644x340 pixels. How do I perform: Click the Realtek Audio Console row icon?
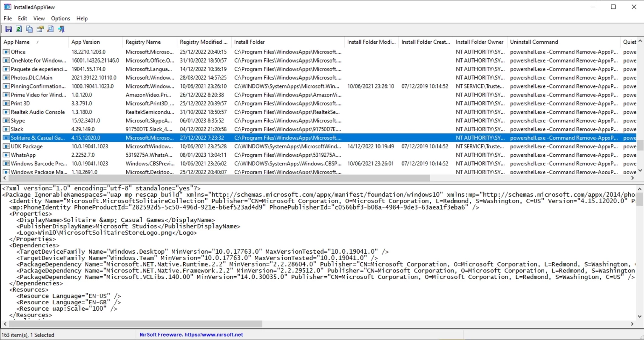click(x=6, y=112)
